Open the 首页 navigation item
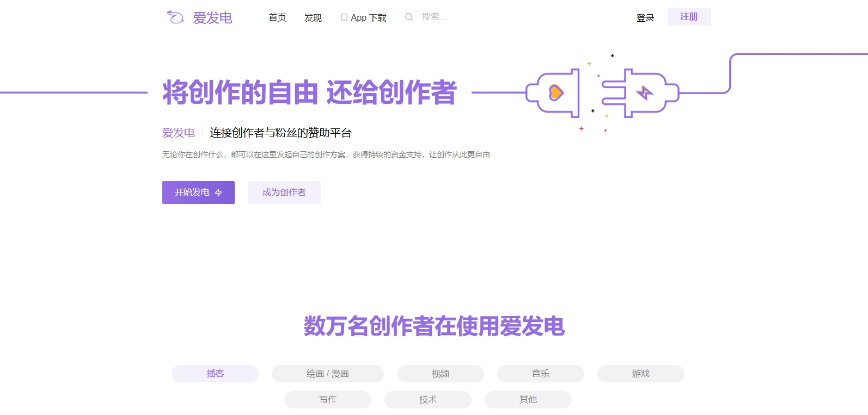The image size is (868, 415). [277, 18]
